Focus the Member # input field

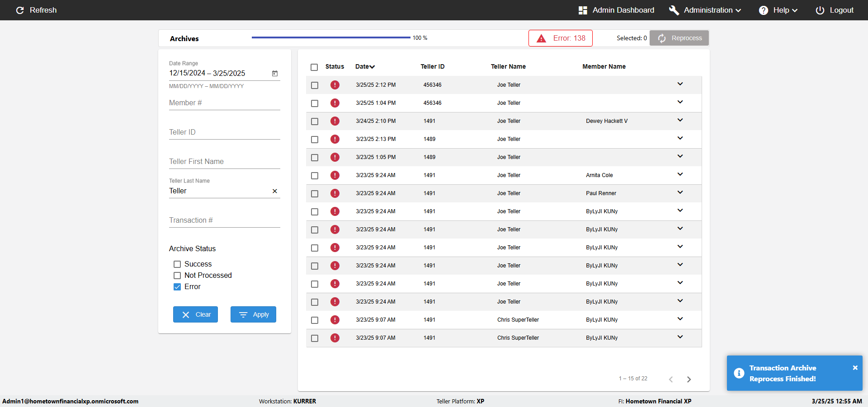tap(224, 103)
